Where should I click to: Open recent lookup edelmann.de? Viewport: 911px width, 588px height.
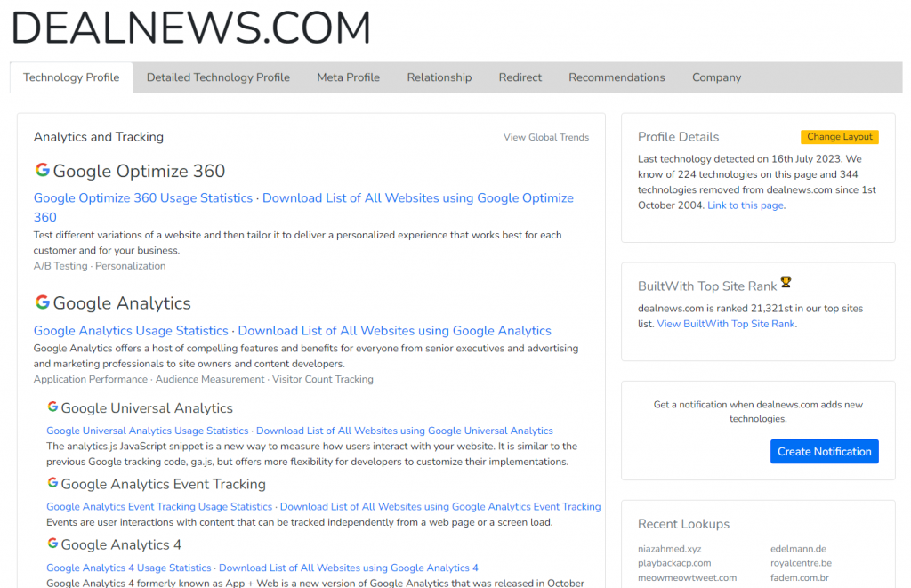pyautogui.click(x=798, y=549)
